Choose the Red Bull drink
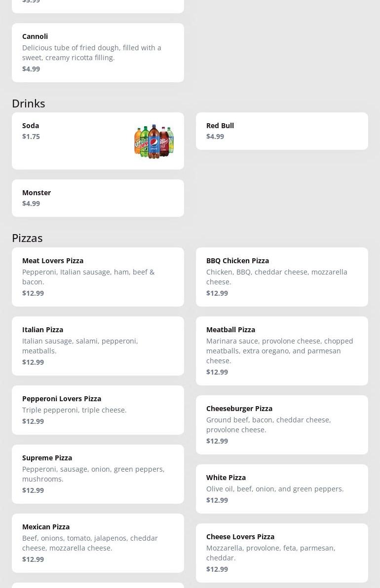The image size is (380, 588). 282,131
